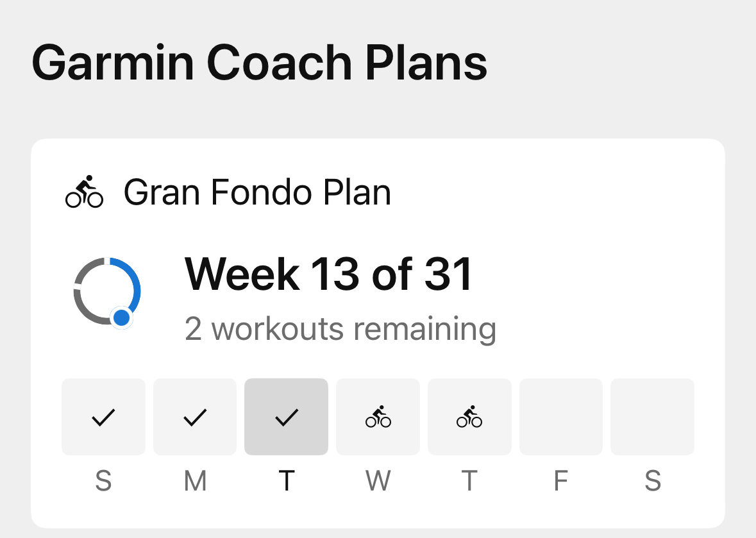Click the Garmin Coach Plans heading
The image size is (756, 538).
[x=259, y=62]
